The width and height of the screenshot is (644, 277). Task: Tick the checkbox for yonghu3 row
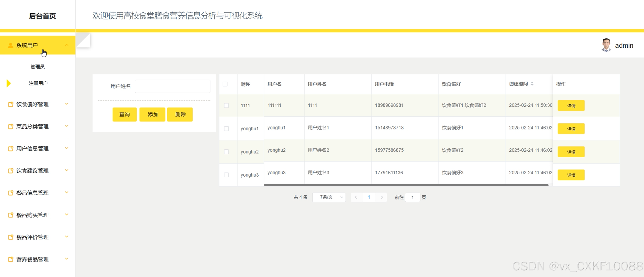227,175
